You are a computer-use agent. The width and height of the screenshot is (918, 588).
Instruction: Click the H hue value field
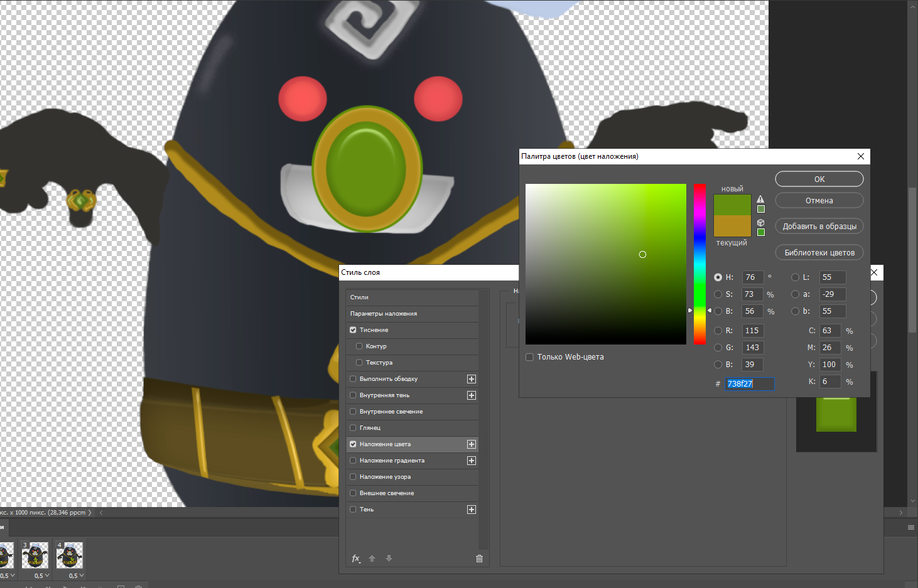[753, 277]
